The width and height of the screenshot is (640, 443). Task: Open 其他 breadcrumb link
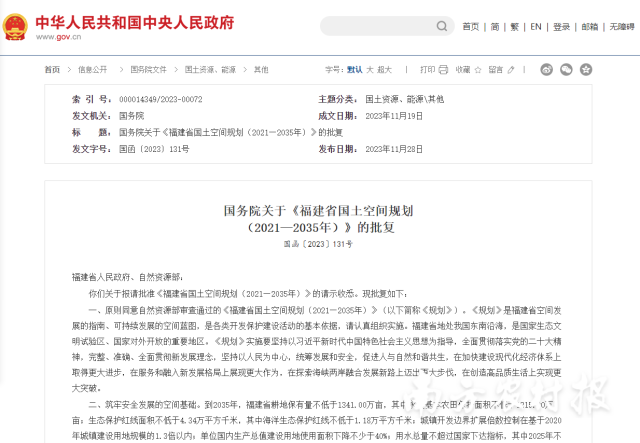(261, 70)
